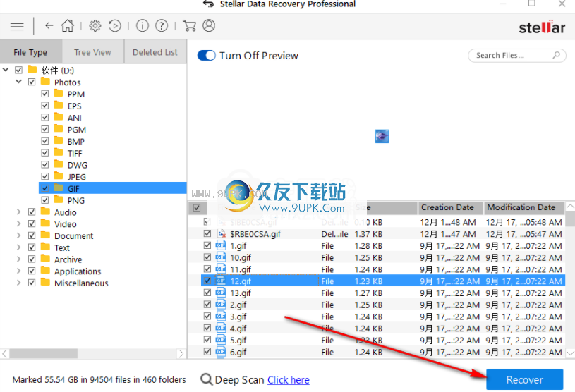Screen dimensions: 575x392
Task: Open the information icon
Action: pos(143,25)
